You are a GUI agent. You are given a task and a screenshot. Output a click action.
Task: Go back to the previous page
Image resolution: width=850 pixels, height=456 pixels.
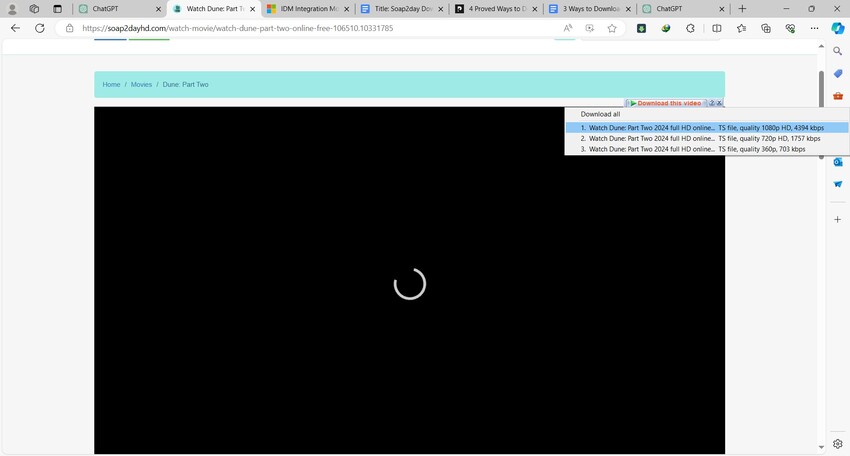tap(15, 28)
